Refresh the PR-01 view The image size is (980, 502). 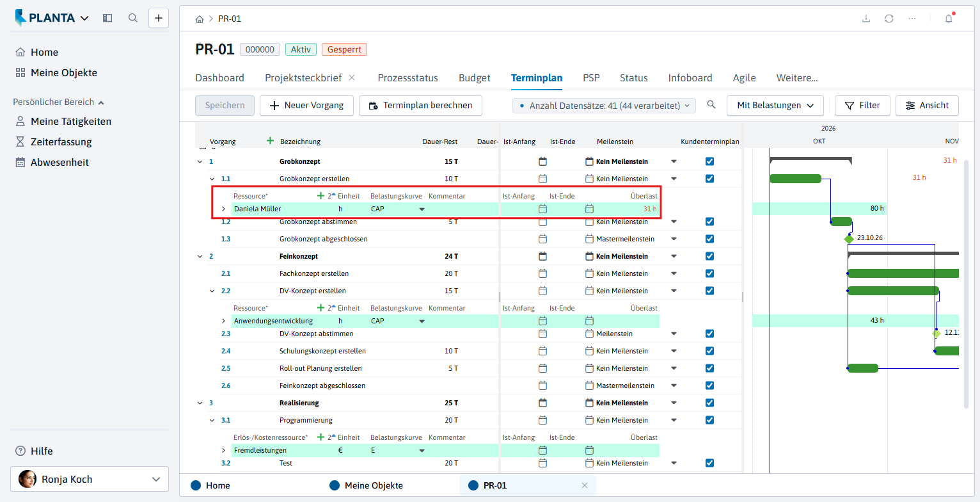pos(889,19)
